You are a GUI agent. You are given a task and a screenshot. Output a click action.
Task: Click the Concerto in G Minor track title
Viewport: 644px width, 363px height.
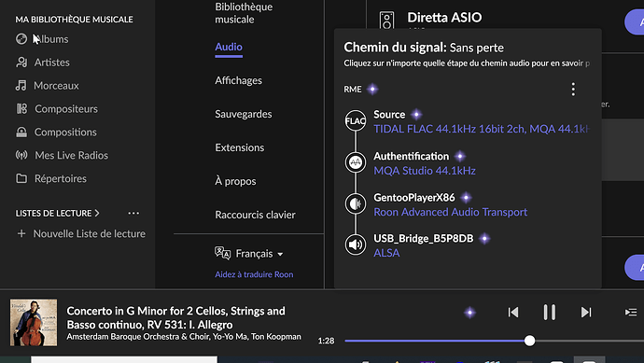[x=175, y=317]
